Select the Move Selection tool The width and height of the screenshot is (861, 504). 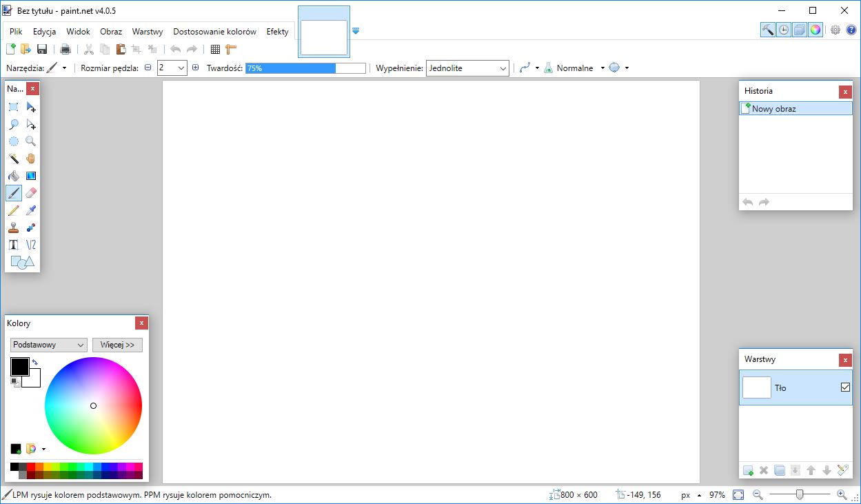31,124
